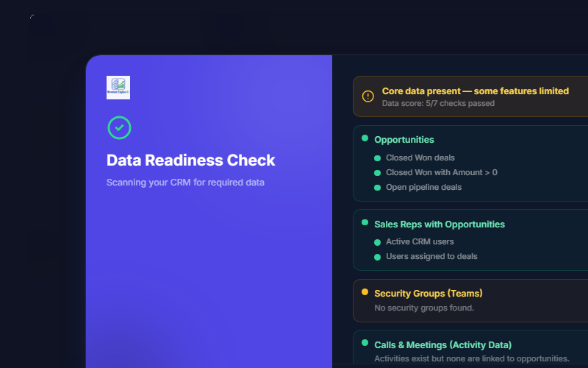This screenshot has width=588, height=368.
Task: Click the status dot beside Closed Won deals
Action: click(378, 158)
